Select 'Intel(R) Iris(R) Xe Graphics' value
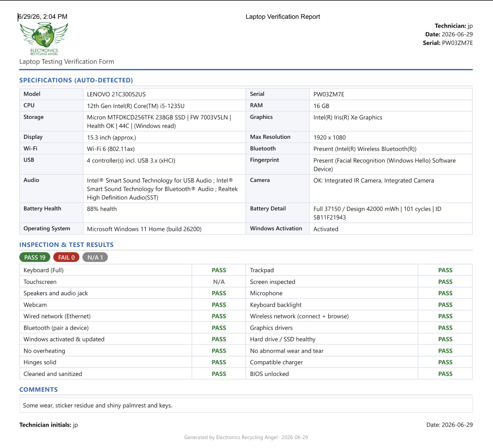The width and height of the screenshot is (493, 448). click(x=348, y=117)
